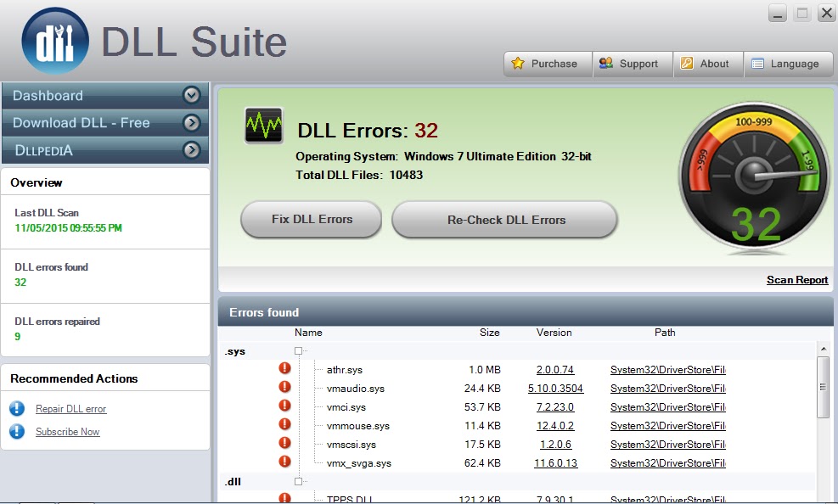838x504 pixels.
Task: Click the Size column header
Action: point(490,332)
